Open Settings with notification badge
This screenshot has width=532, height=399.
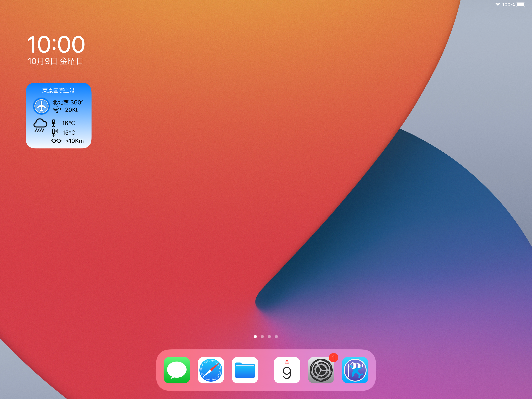[321, 370]
